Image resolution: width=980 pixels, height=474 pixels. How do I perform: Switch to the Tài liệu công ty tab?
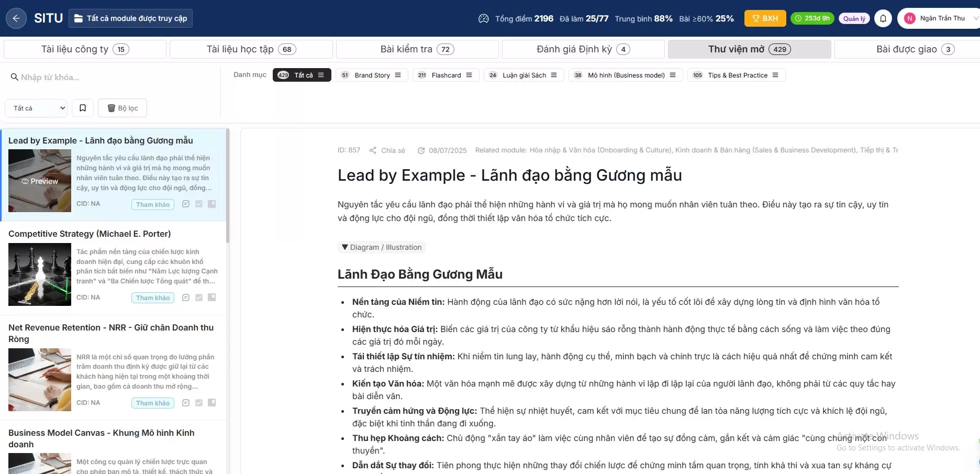tap(85, 49)
